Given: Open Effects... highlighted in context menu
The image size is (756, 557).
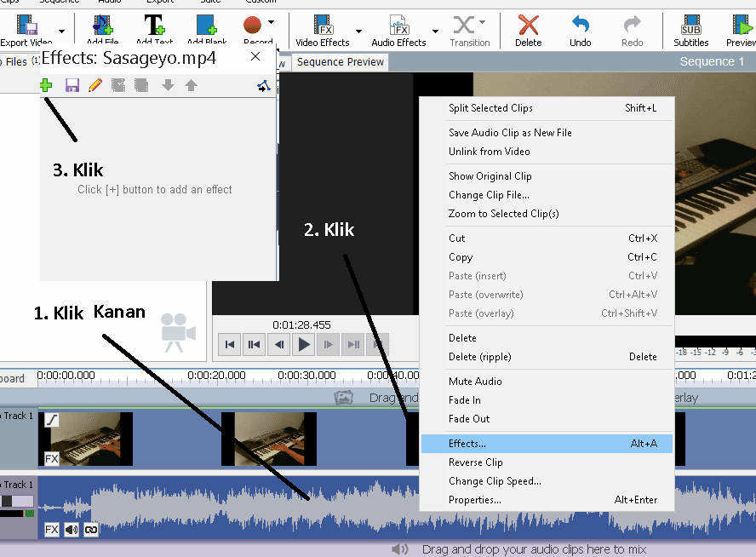Looking at the screenshot, I should click(547, 444).
